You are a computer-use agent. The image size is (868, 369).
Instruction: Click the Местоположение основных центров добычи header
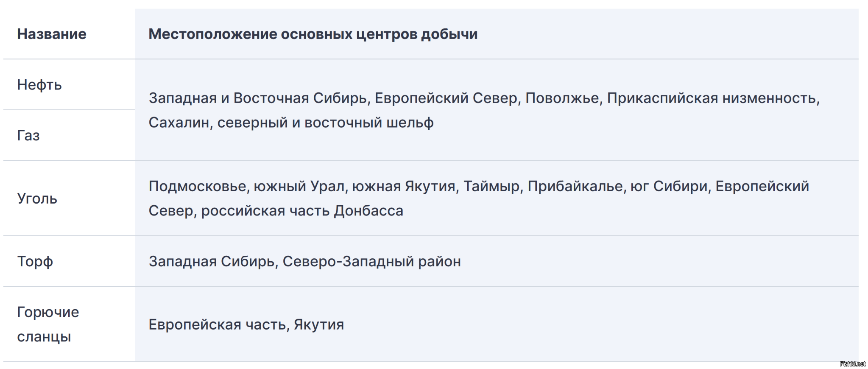tap(313, 34)
